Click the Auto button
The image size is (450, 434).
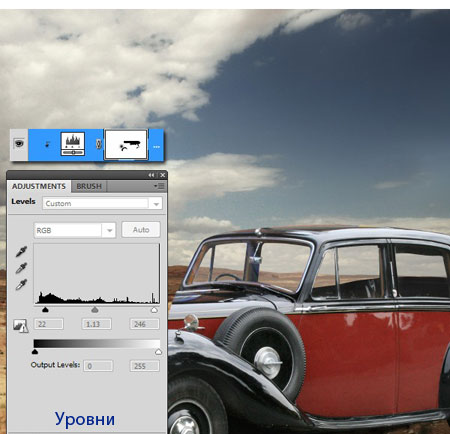click(x=141, y=230)
